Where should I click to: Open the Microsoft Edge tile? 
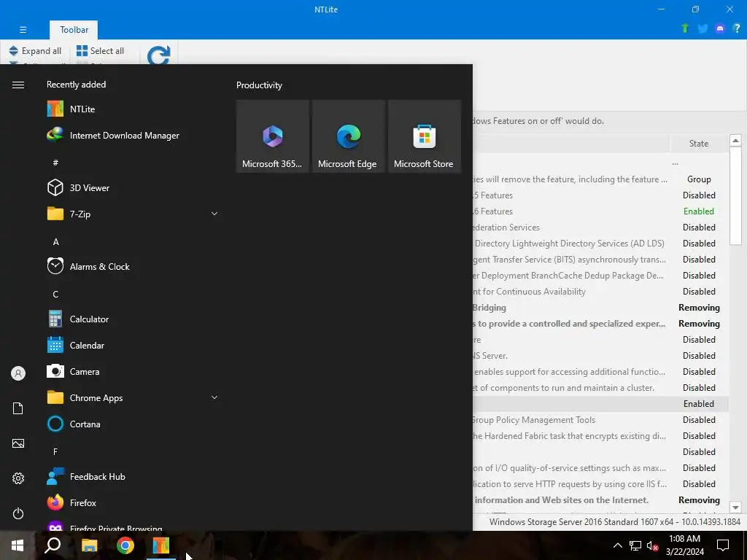coord(348,136)
